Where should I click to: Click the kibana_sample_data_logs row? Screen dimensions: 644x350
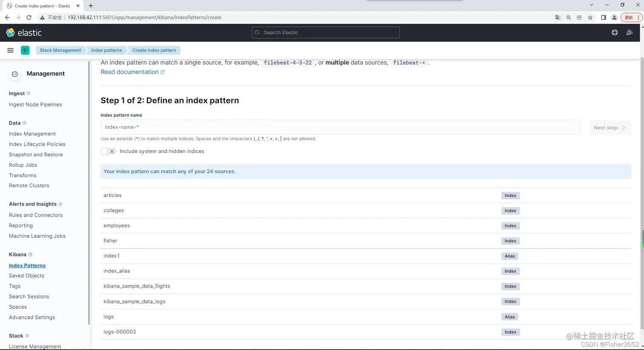366,301
